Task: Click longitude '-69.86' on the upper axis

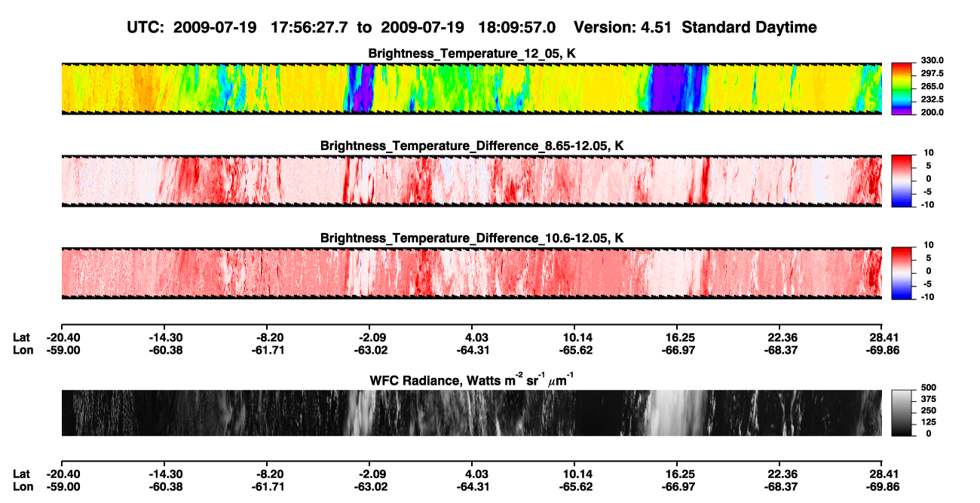Action: [x=882, y=350]
